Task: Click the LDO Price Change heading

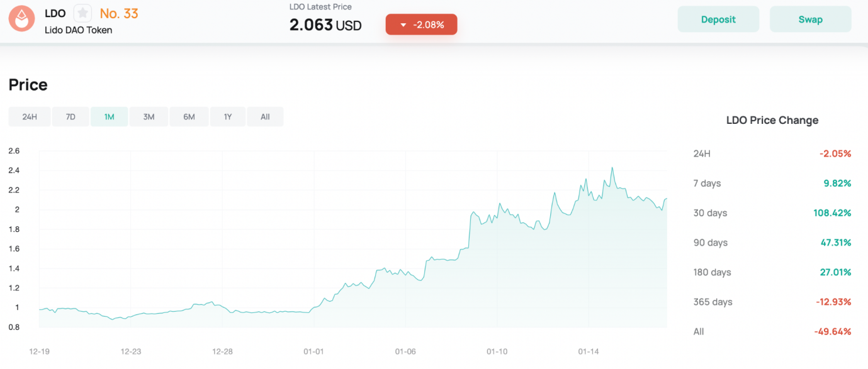Action: [x=772, y=120]
